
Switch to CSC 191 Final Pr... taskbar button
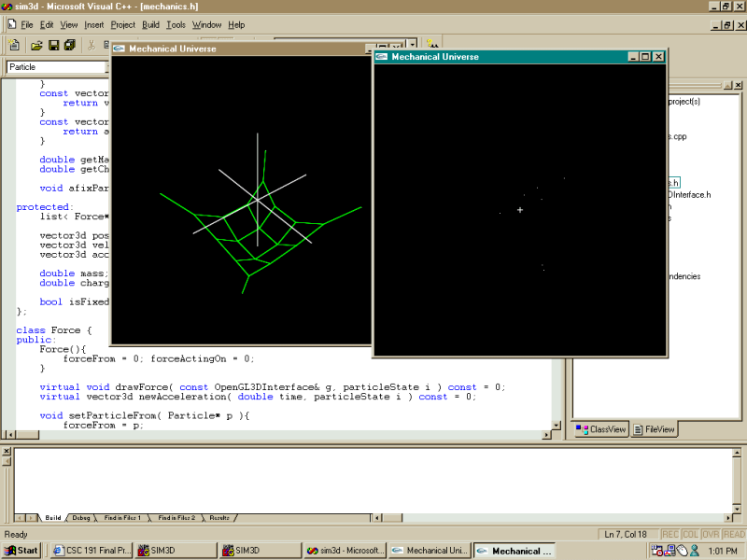click(x=92, y=551)
